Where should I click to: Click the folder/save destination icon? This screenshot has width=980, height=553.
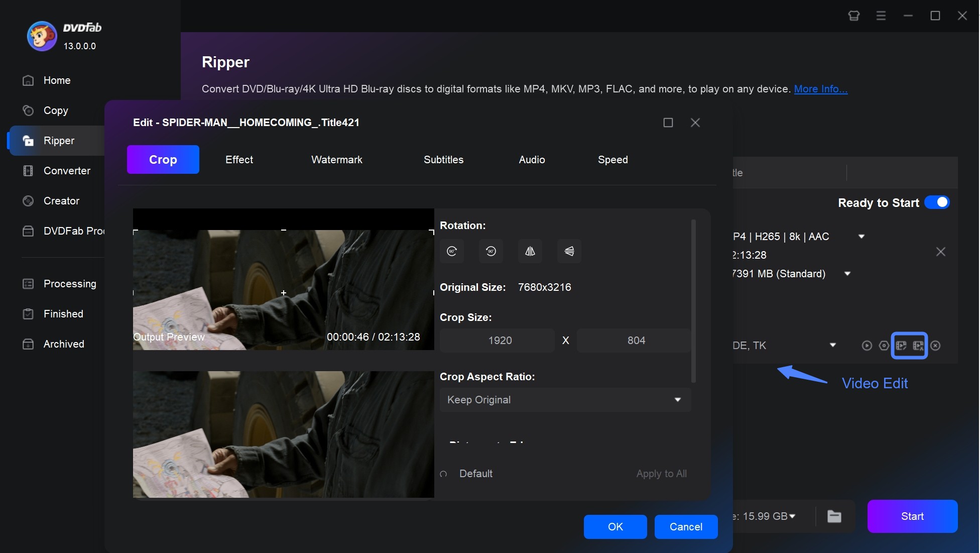coord(834,516)
